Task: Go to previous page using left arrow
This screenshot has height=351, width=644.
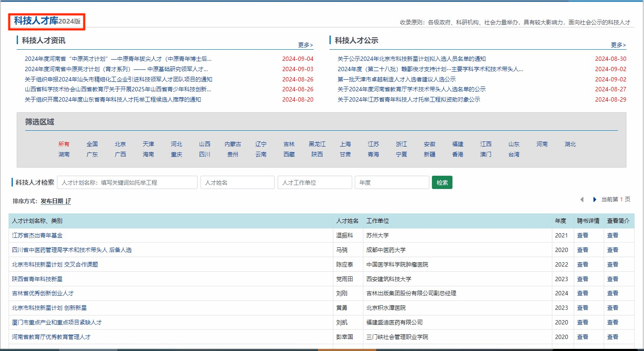Action: [582, 200]
